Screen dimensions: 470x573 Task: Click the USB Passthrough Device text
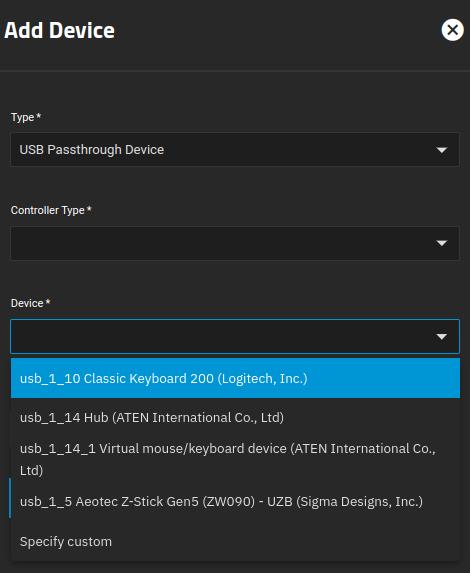[92, 150]
